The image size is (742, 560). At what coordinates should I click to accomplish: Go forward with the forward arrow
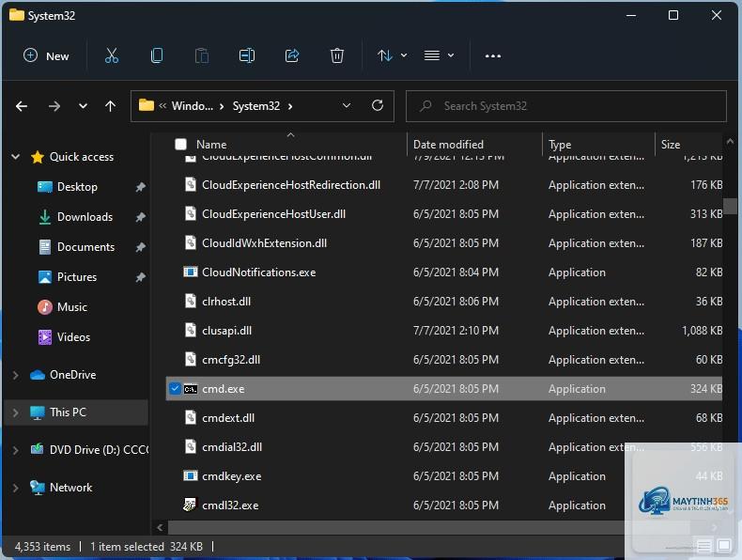[54, 106]
